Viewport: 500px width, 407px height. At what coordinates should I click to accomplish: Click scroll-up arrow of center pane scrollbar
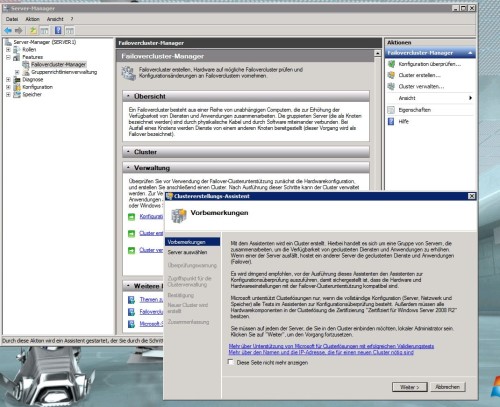click(377, 53)
